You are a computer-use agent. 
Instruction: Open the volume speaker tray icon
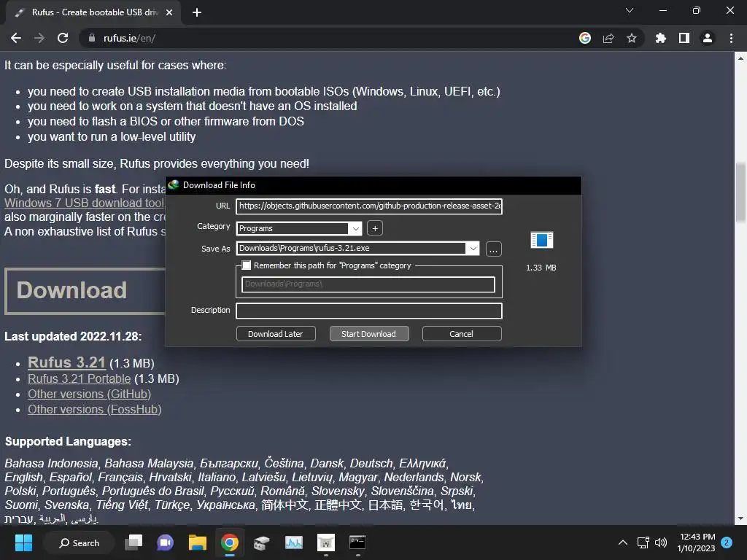(661, 542)
